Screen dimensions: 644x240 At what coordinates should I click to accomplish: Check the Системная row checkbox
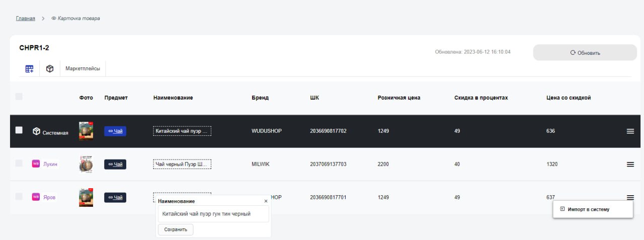tap(19, 130)
